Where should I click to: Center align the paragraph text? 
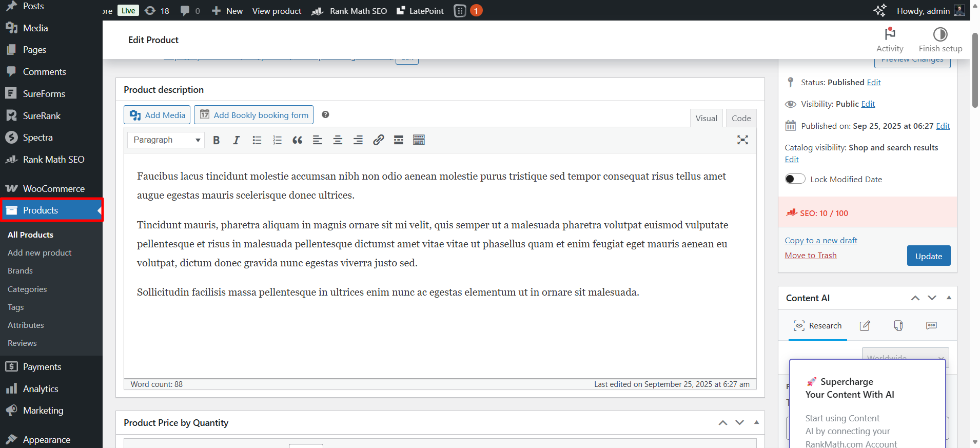coord(338,140)
